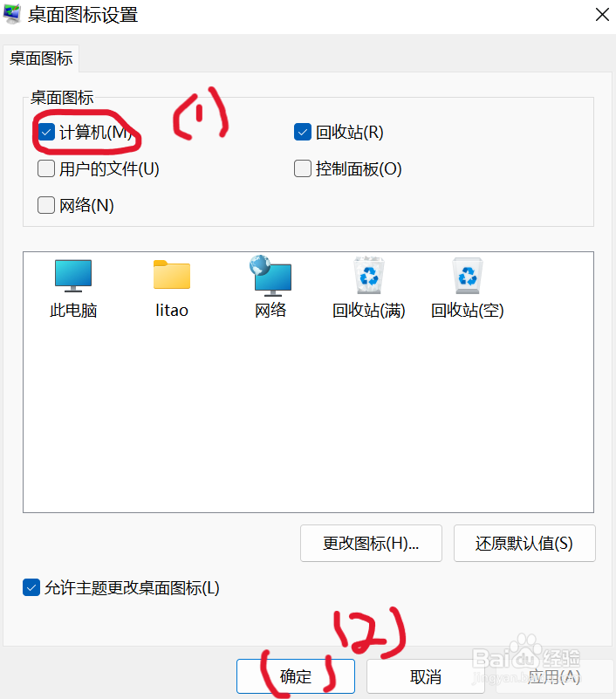Click the 取消 button

click(x=425, y=676)
